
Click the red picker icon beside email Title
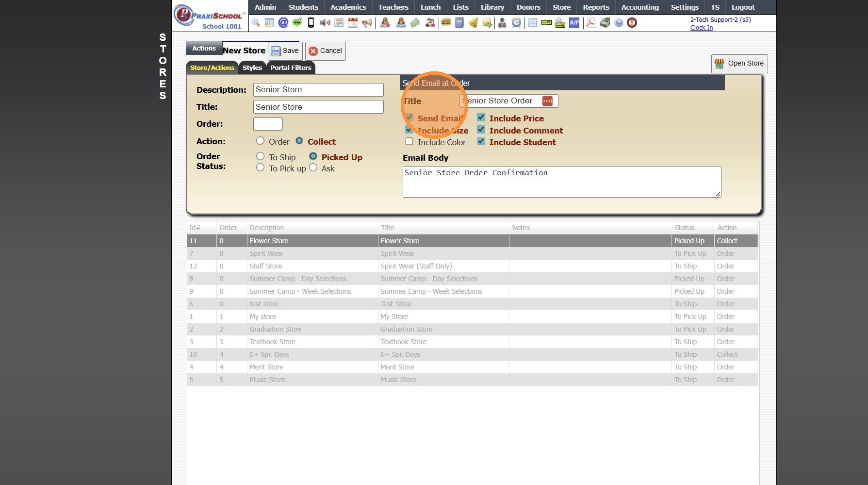(x=547, y=101)
